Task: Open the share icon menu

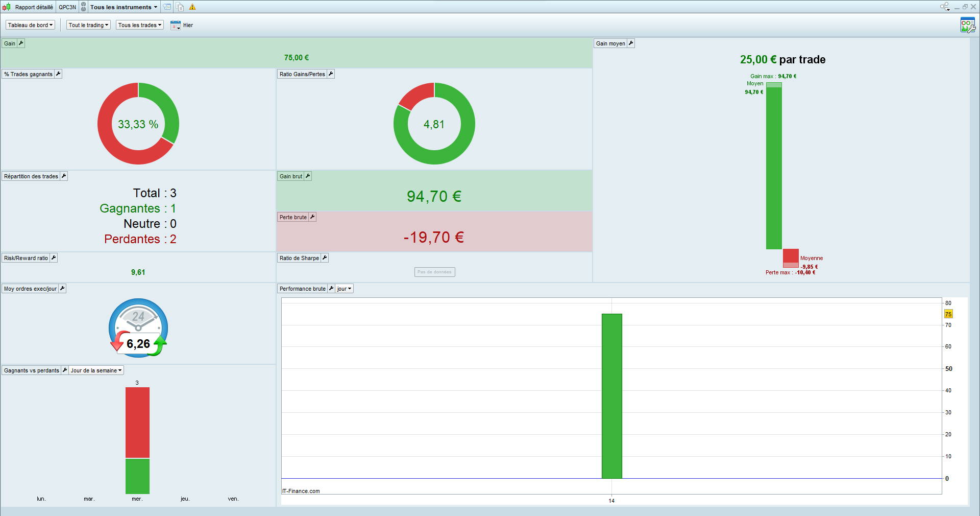Action: [945, 7]
